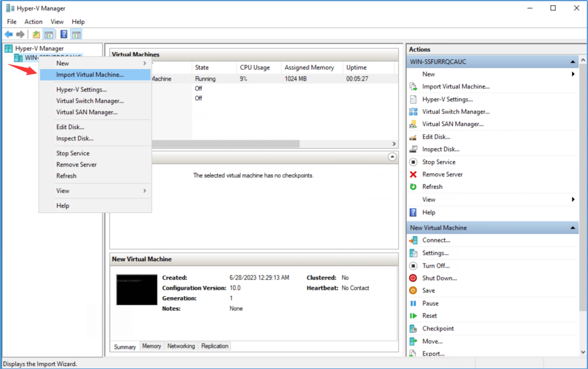Click the Checkpoint icon in Actions
The height and width of the screenshot is (369, 588).
pos(413,329)
